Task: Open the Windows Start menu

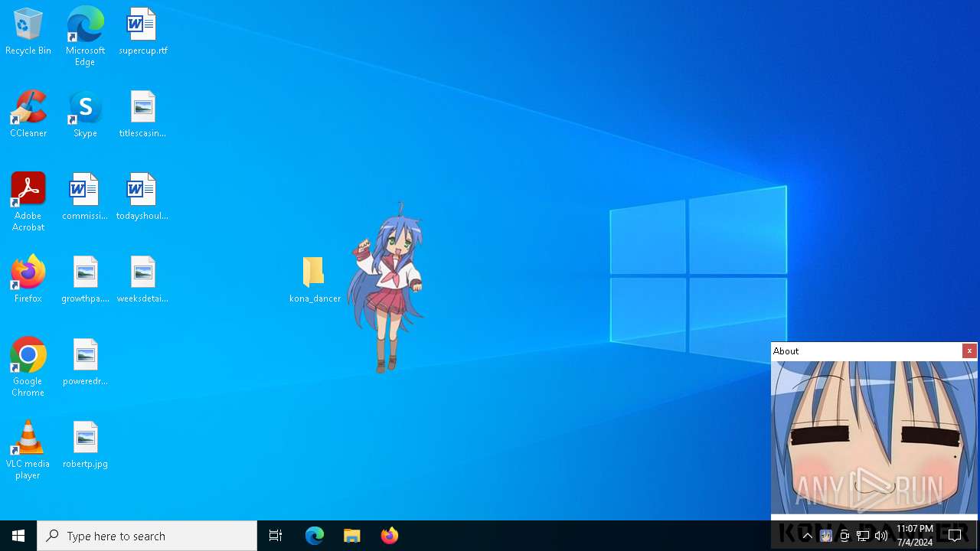Action: (18, 536)
